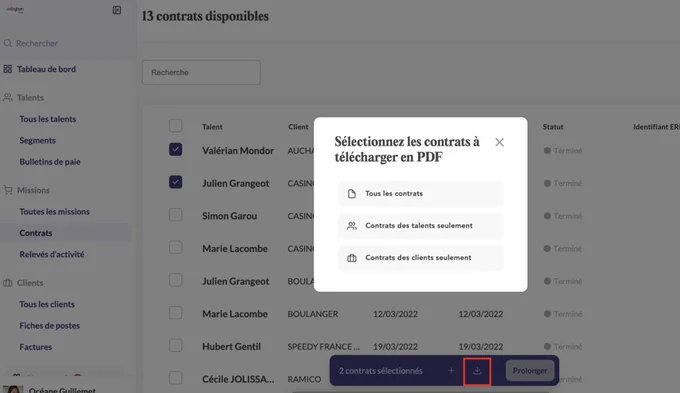
Task: Click the search magnifier icon in sidebar
Action: [x=8, y=43]
